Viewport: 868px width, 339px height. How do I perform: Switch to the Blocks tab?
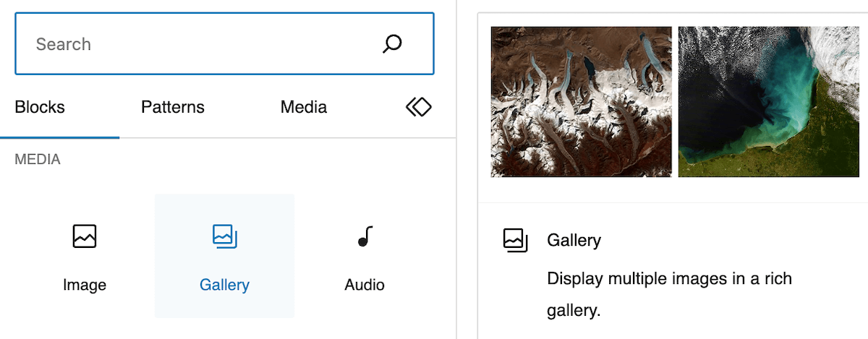(40, 108)
